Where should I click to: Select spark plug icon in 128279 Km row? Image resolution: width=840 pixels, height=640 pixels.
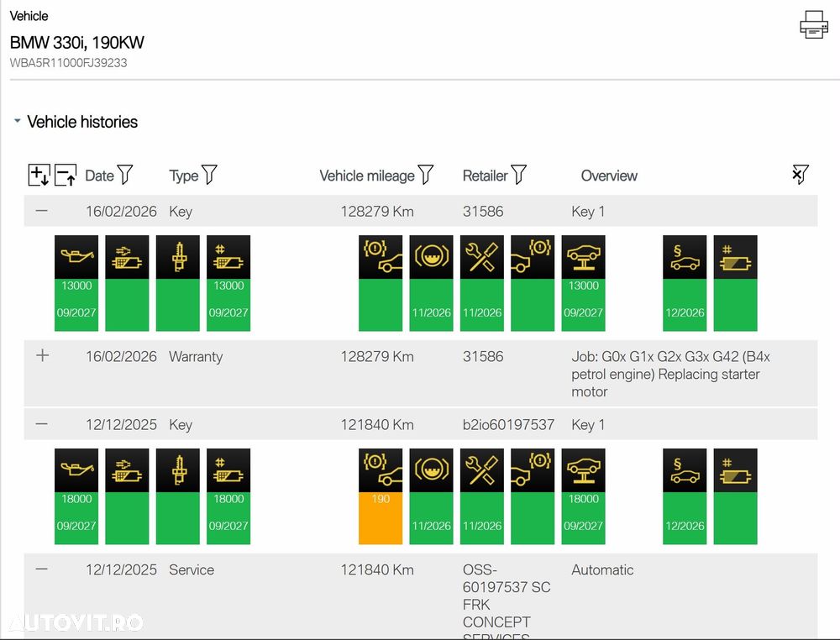point(178,257)
